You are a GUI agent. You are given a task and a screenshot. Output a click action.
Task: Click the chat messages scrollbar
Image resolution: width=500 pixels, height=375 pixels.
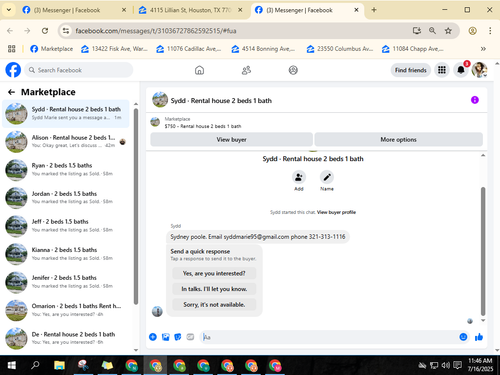[483, 251]
